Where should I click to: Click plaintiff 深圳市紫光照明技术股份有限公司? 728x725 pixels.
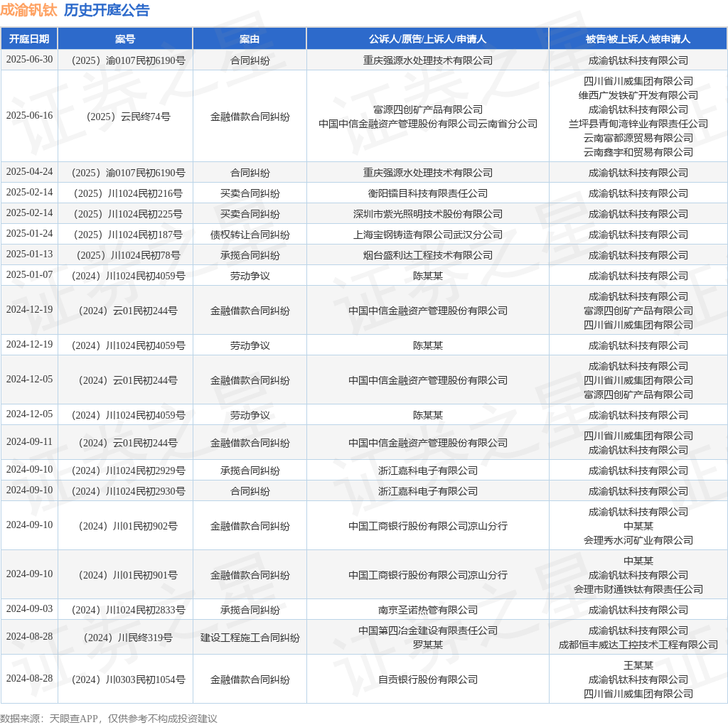coord(427,214)
